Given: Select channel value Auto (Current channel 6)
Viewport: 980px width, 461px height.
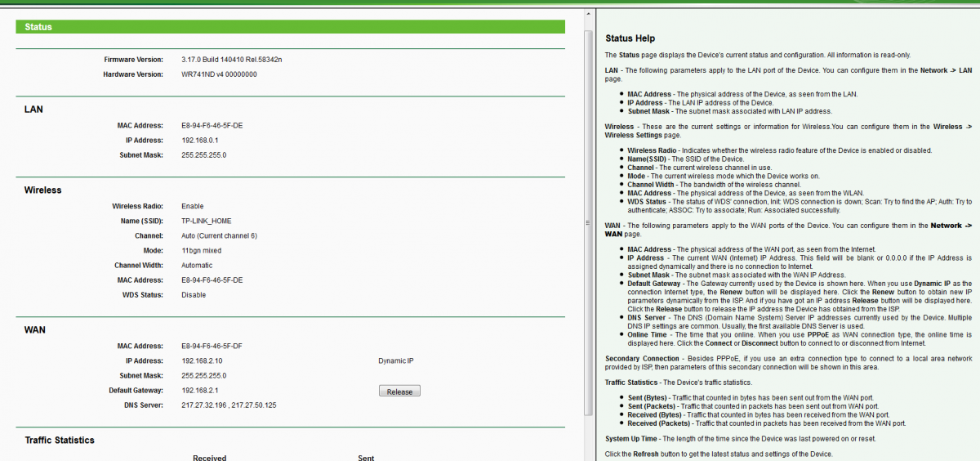Looking at the screenshot, I should 219,235.
